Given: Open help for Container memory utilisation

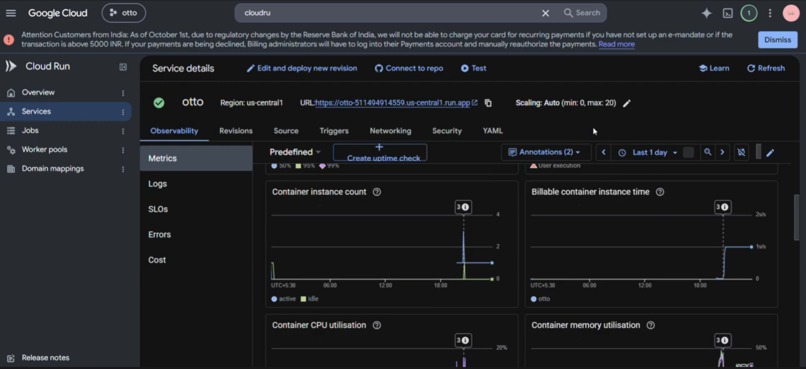Looking at the screenshot, I should [x=650, y=325].
